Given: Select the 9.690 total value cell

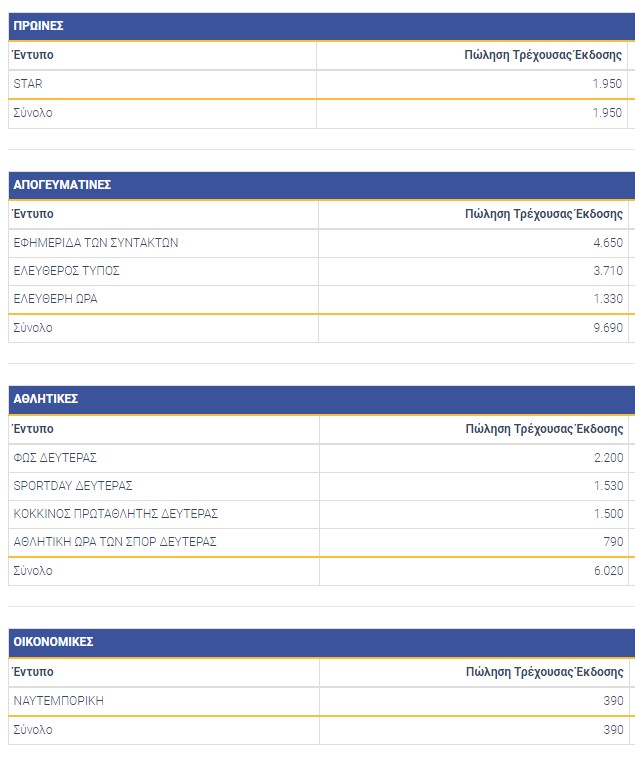Looking at the screenshot, I should coord(606,328).
